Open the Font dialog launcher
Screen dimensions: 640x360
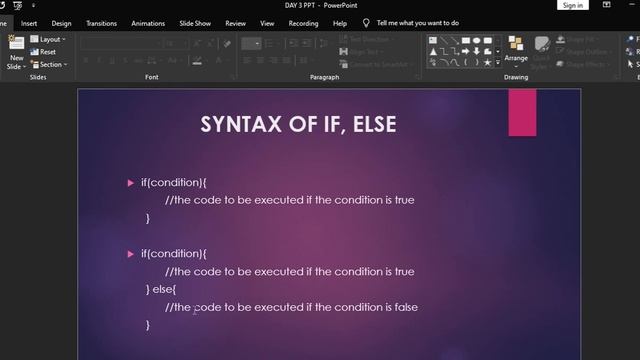234,77
